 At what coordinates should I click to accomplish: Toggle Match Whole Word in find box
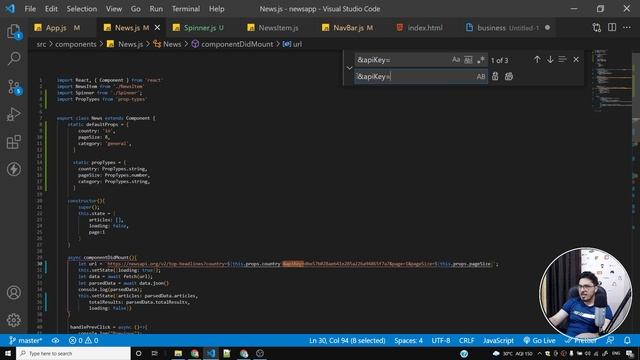[468, 60]
